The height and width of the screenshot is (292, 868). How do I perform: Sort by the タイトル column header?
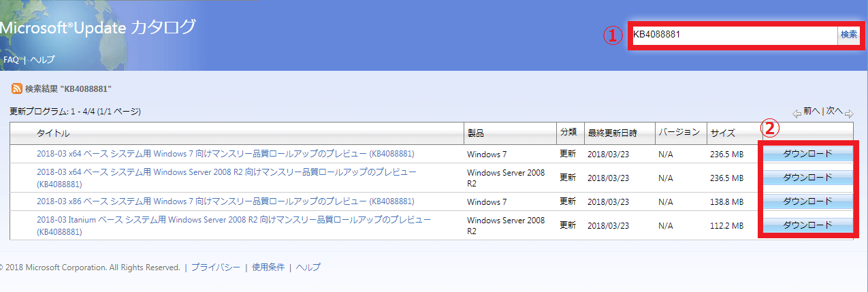point(53,133)
